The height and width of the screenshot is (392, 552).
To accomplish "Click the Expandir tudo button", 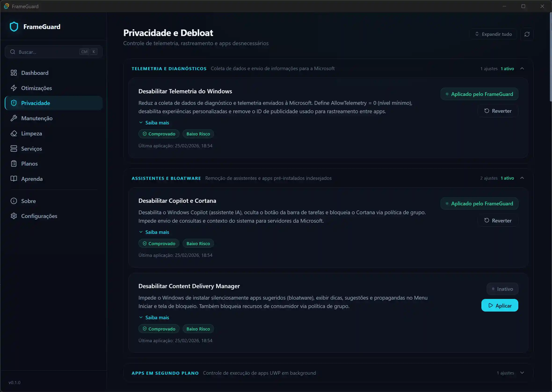I will [x=493, y=34].
